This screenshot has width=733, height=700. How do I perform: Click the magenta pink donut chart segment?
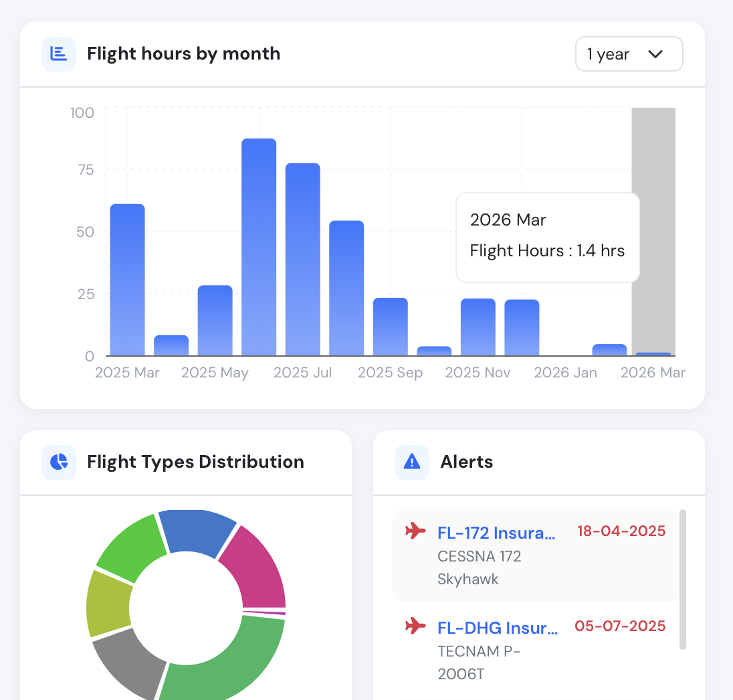click(x=259, y=570)
